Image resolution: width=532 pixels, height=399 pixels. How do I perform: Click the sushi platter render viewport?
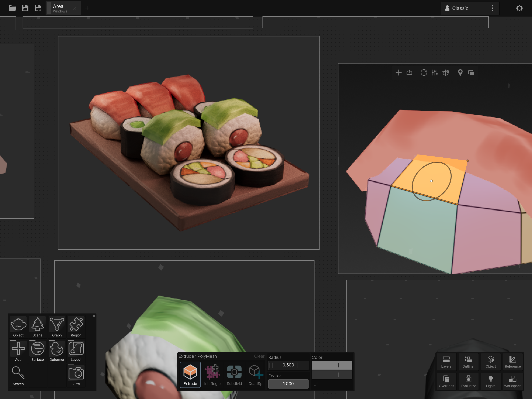(x=189, y=143)
